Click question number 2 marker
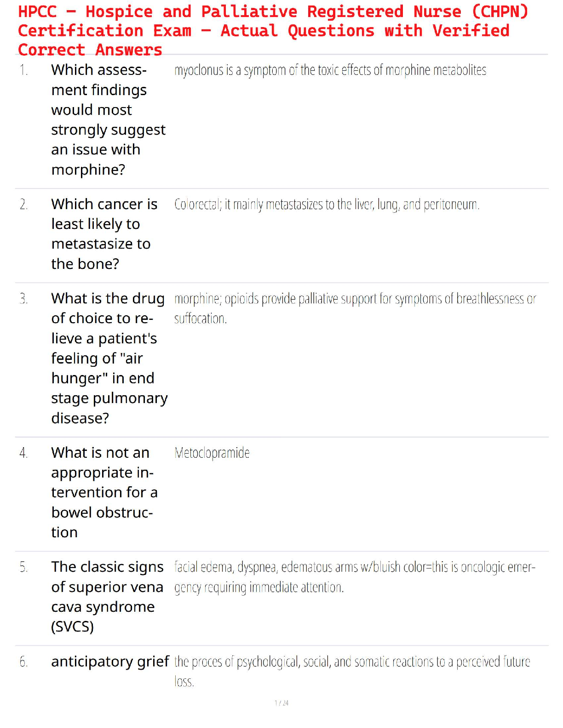This screenshot has height=728, width=563. (x=24, y=205)
